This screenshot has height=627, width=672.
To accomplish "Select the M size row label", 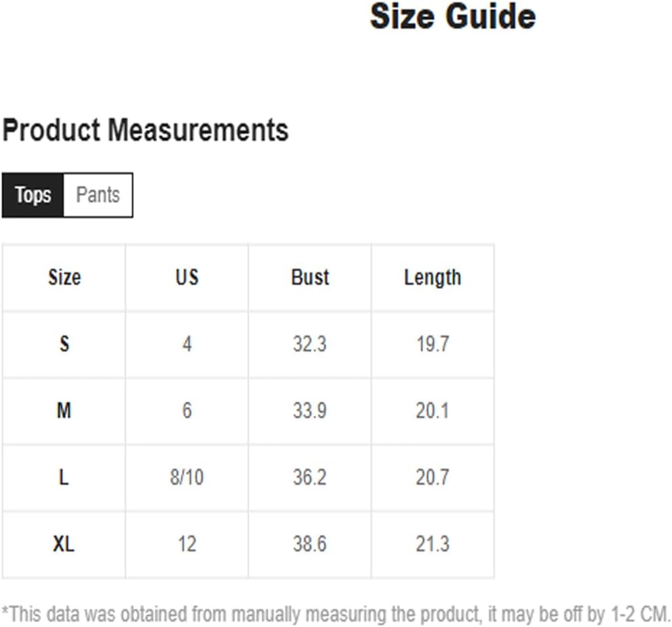I will (x=64, y=411).
